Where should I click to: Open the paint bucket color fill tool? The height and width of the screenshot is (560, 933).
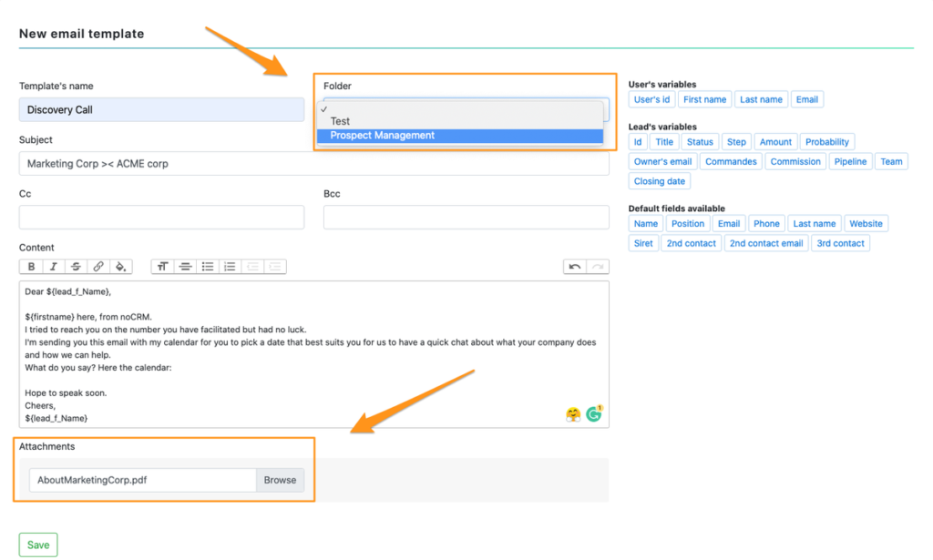120,267
